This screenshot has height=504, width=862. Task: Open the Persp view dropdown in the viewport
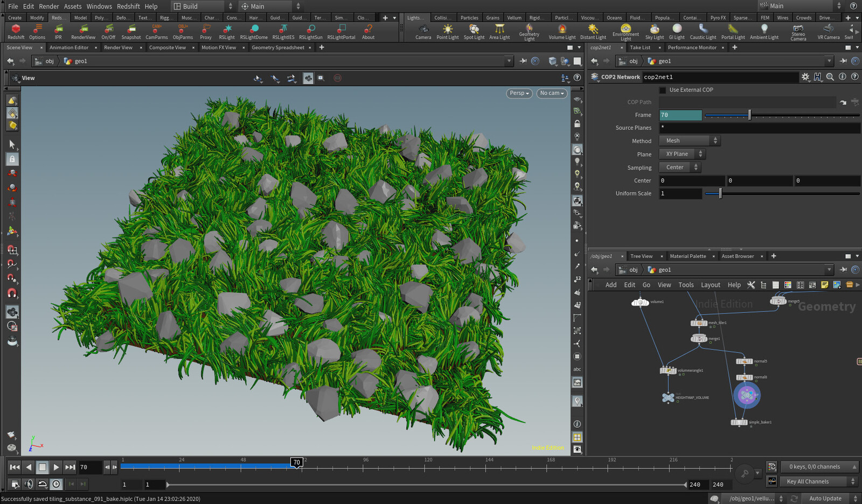[518, 93]
